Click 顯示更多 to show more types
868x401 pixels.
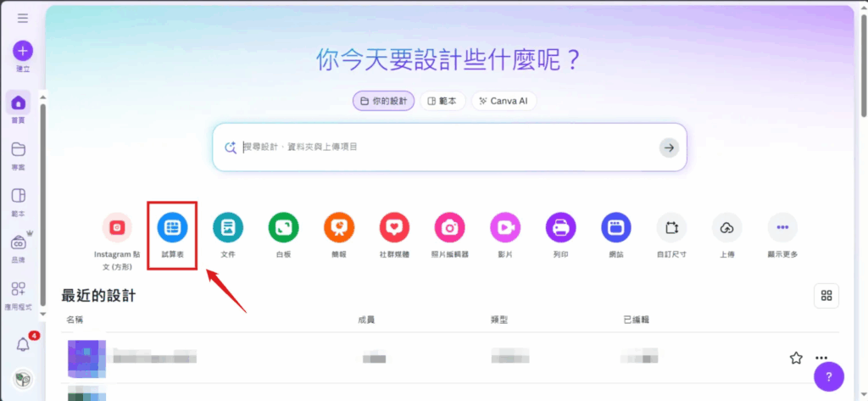pos(782,227)
